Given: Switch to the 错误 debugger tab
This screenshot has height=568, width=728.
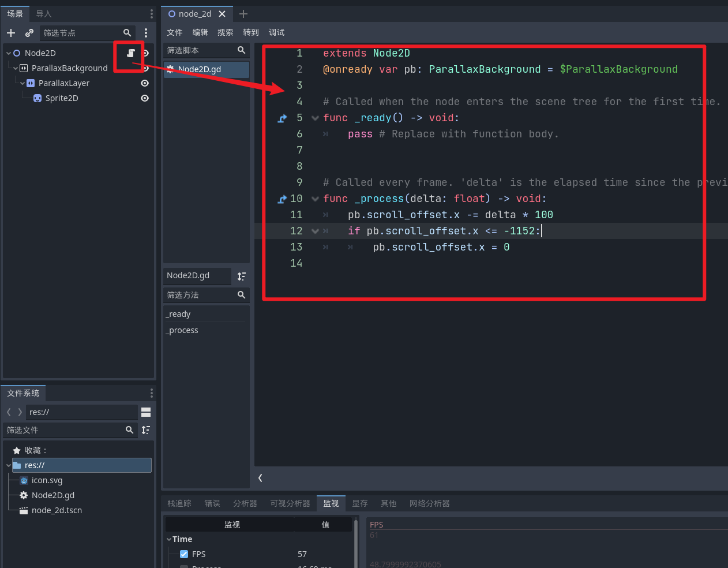Looking at the screenshot, I should click(212, 503).
